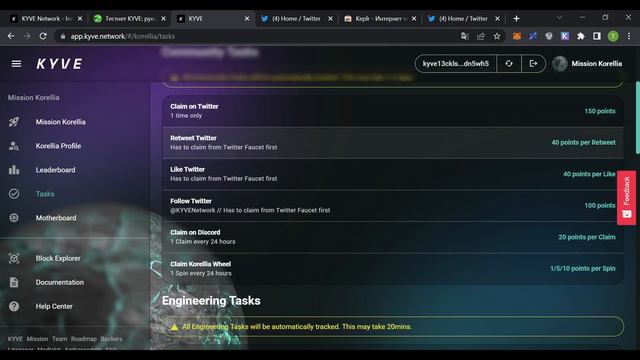Screen dimensions: 640x360
Task: Open a new browser tab
Action: [x=516, y=19]
